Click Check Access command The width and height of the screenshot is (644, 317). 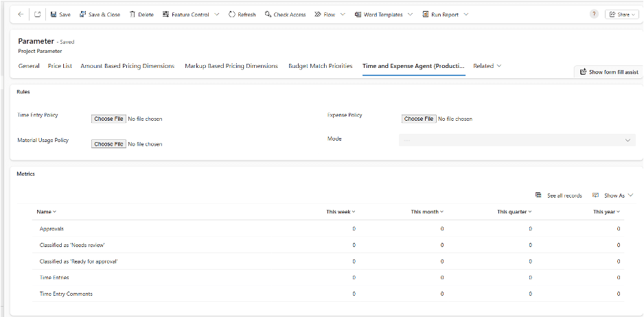coord(285,14)
